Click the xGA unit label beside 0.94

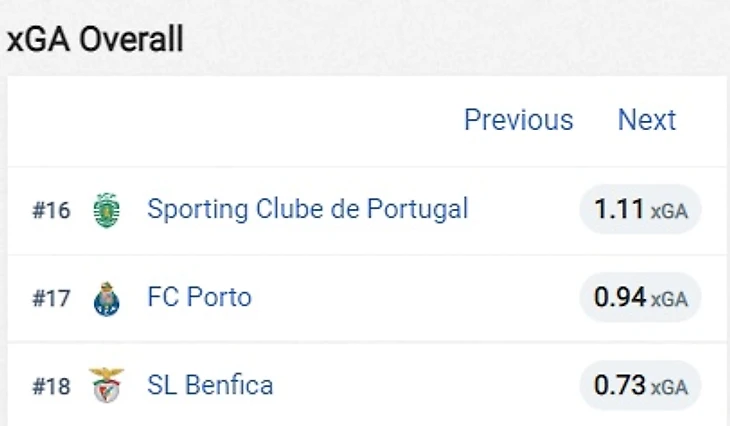point(669,300)
